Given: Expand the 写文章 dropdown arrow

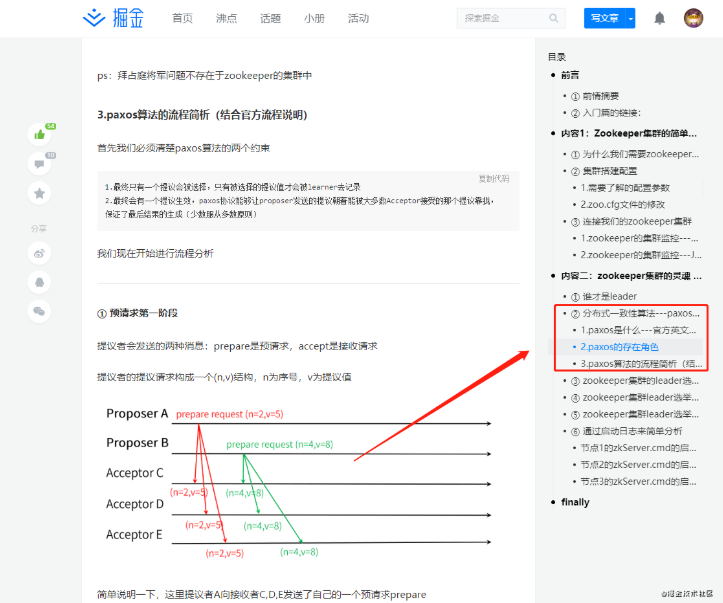Looking at the screenshot, I should click(630, 18).
